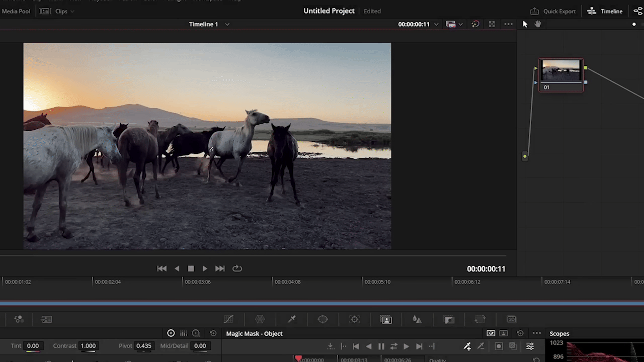Select the arrow pointer tool in node editor
The image size is (644, 362).
(x=525, y=24)
